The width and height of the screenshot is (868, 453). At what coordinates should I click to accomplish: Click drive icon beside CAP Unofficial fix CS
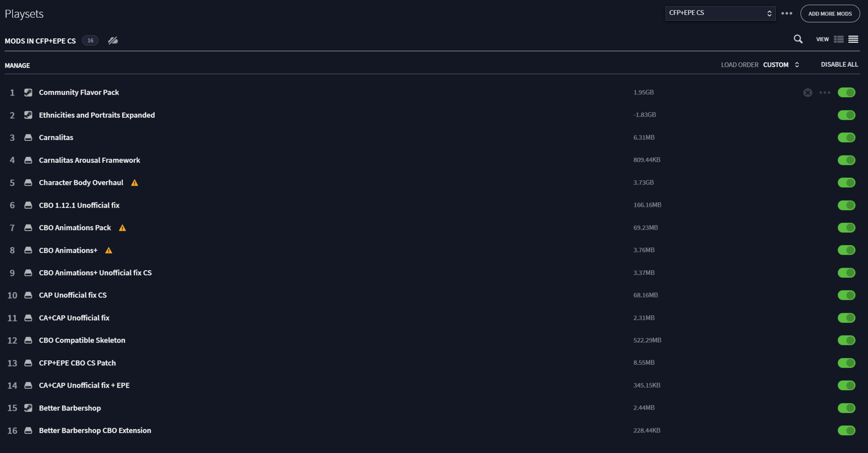pos(28,295)
